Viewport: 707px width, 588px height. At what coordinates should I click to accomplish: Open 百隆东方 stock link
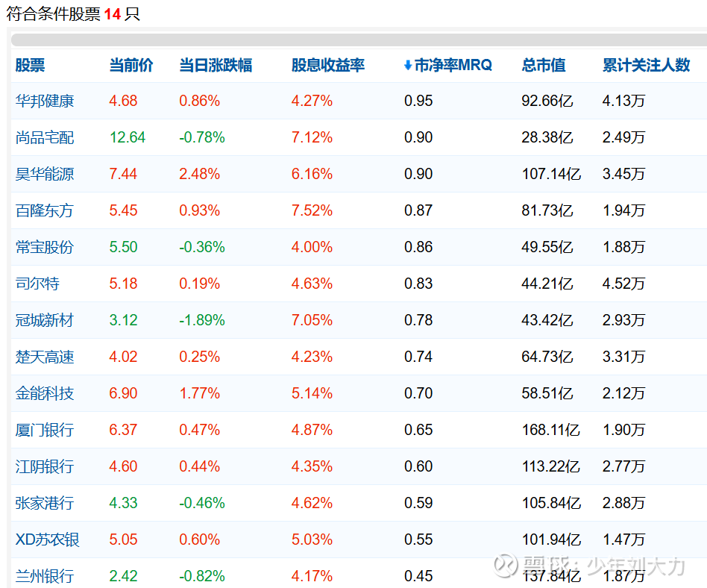click(44, 210)
